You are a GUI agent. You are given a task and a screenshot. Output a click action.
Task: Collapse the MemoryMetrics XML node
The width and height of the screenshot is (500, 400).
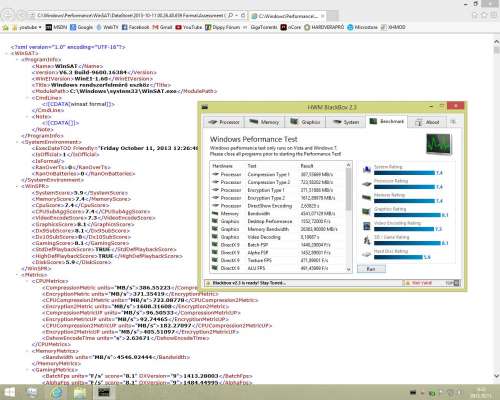pyautogui.click(x=28, y=351)
